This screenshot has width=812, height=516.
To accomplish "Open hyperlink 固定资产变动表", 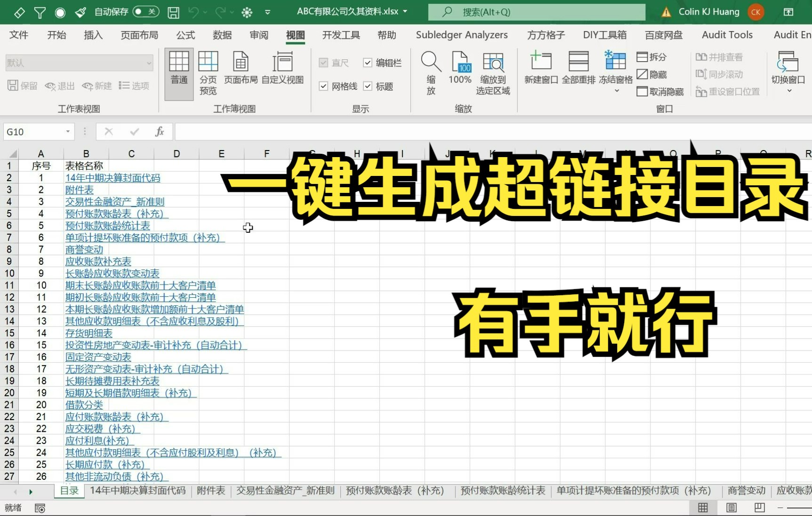I will pyautogui.click(x=98, y=357).
